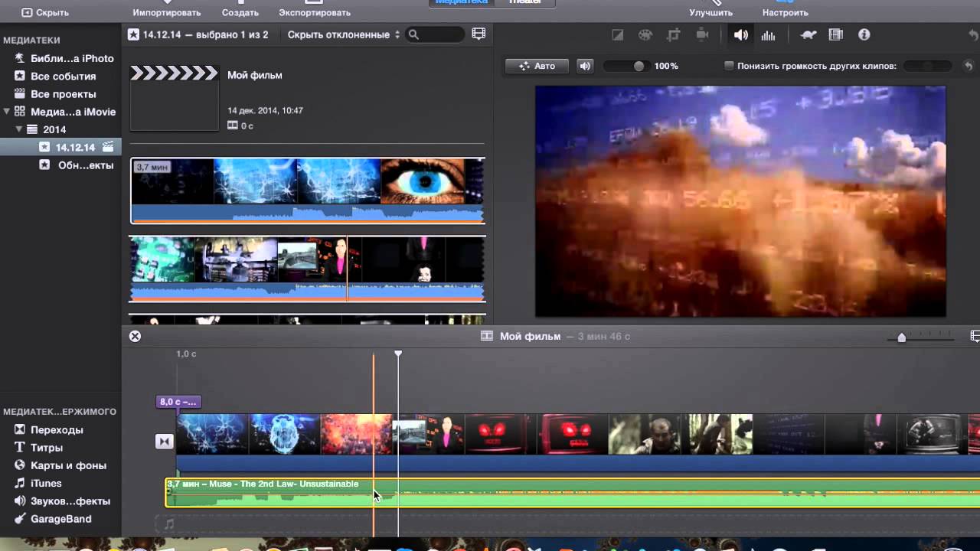Select the volume speaker adjustment icon

[740, 35]
